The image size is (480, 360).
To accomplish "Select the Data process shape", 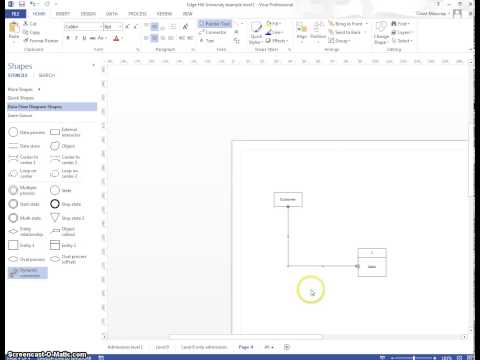I will click(27, 132).
